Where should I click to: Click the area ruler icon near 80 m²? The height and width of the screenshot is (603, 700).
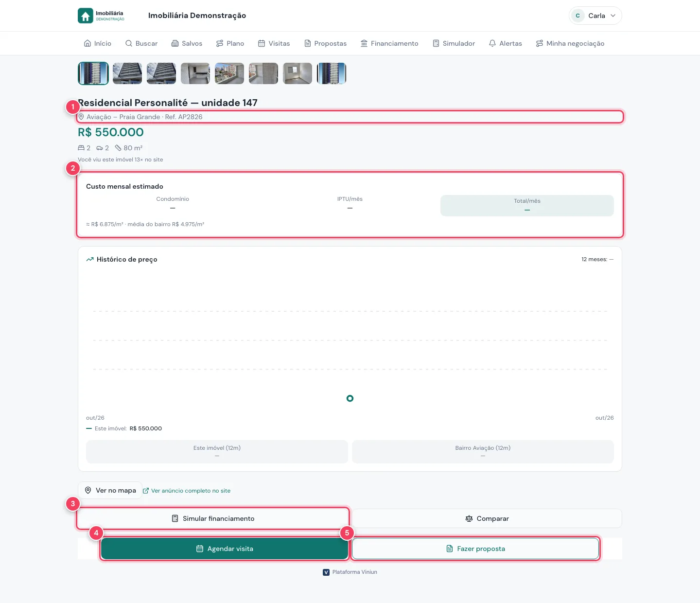point(118,148)
